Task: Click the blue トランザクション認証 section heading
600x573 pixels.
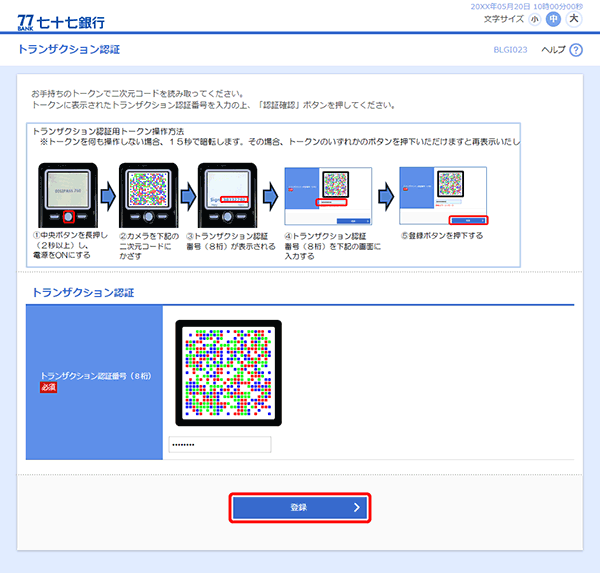Action: click(83, 293)
